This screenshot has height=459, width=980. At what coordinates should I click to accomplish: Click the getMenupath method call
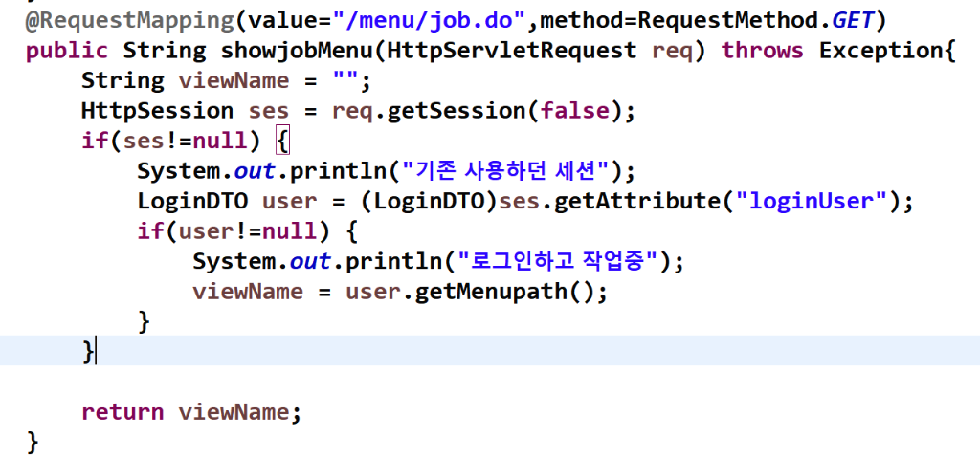491,292
